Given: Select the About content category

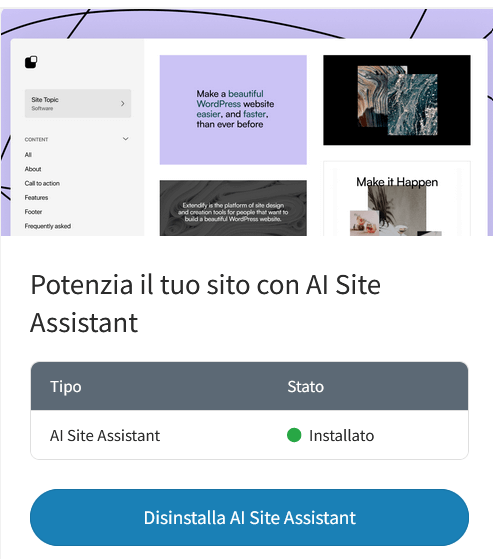Looking at the screenshot, I should coord(33,169).
